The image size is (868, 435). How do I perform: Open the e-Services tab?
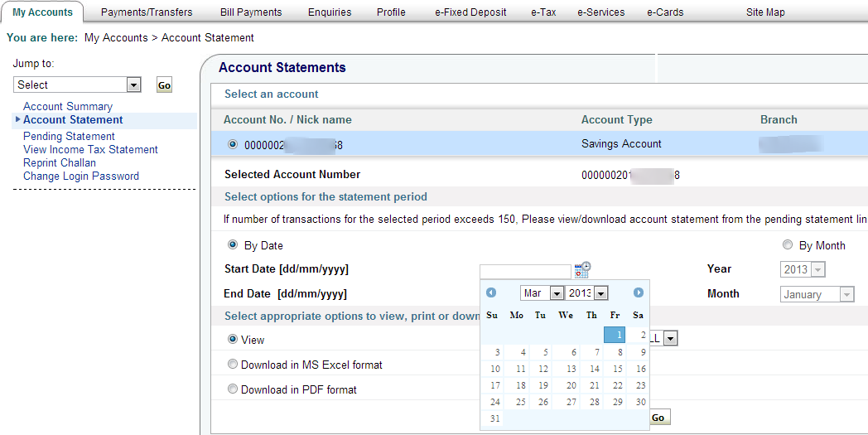[600, 12]
